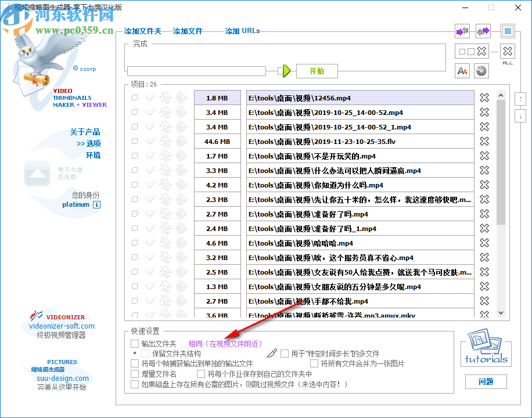The width and height of the screenshot is (532, 418).
Task: Toggle 增量文件名 setting
Action: coord(134,373)
